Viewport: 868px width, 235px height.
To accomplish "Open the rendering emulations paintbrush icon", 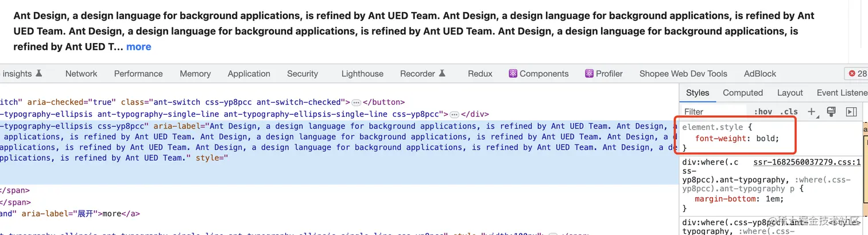I will 831,111.
